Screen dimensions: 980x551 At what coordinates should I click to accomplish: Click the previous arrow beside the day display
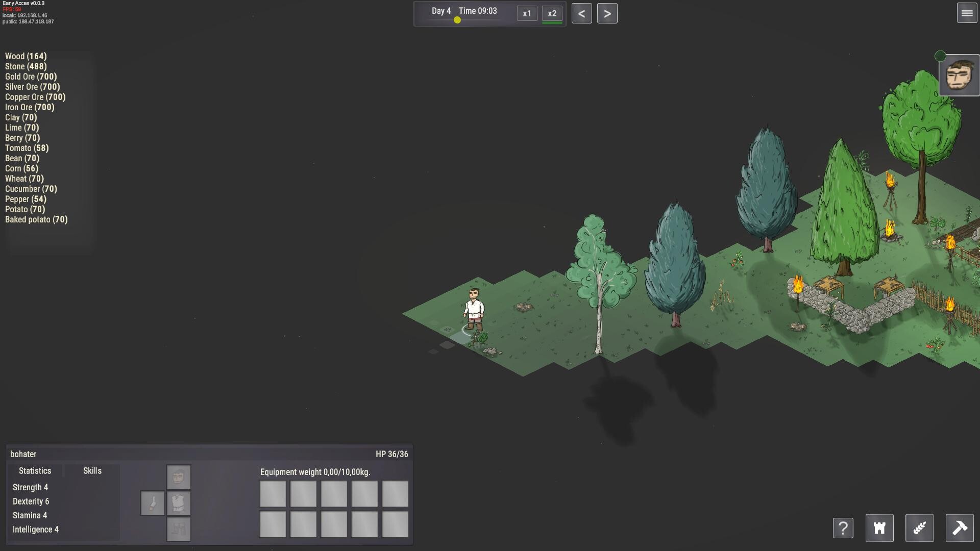tap(582, 13)
